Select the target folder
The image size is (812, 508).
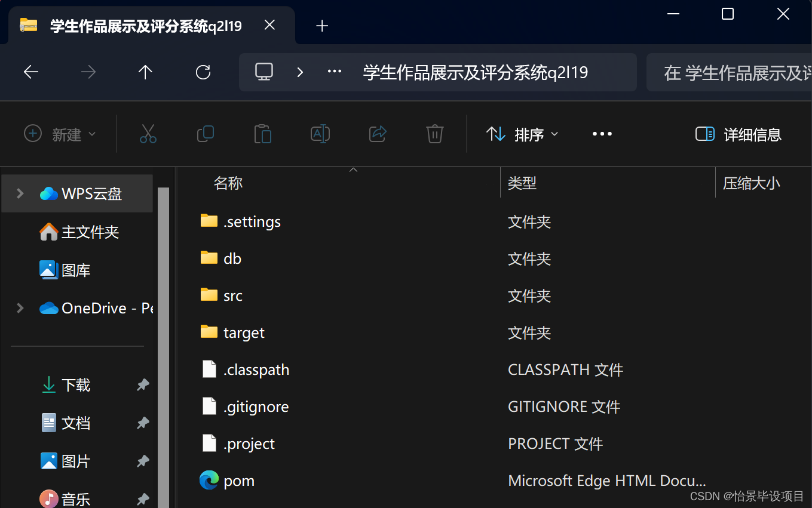tap(244, 332)
